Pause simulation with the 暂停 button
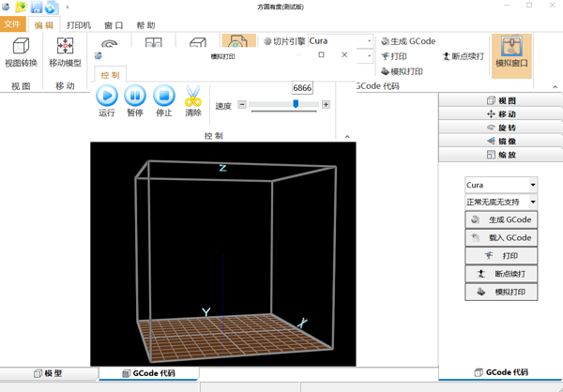Image resolution: width=563 pixels, height=392 pixels. (135, 96)
